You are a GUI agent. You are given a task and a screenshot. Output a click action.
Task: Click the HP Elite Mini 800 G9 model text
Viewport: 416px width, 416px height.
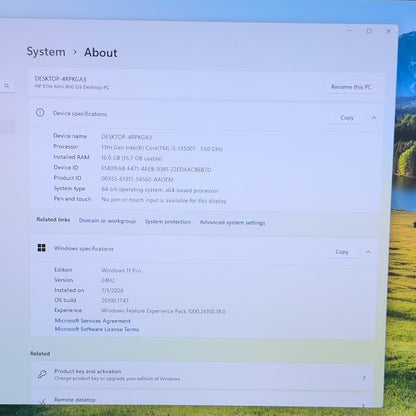72,87
